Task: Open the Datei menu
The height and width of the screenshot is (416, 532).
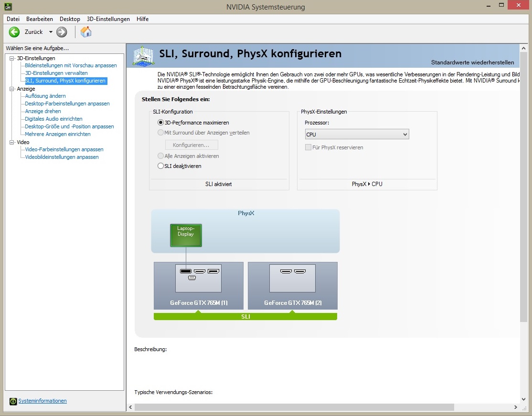Action: 13,19
